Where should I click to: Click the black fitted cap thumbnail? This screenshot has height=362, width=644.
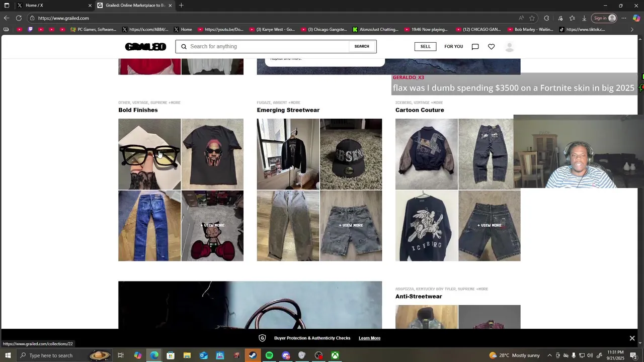(351, 154)
